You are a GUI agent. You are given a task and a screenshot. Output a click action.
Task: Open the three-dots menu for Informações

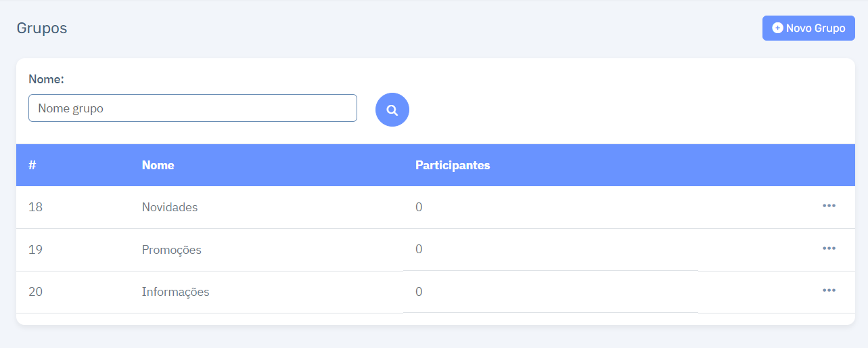(829, 290)
